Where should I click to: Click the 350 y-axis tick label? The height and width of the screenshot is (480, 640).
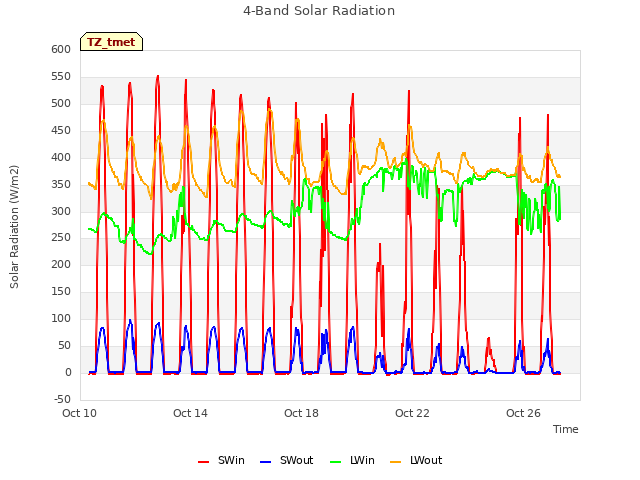(x=61, y=184)
